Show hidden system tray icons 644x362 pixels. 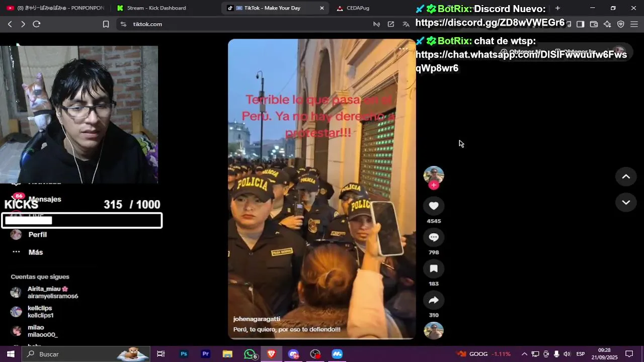click(524, 354)
